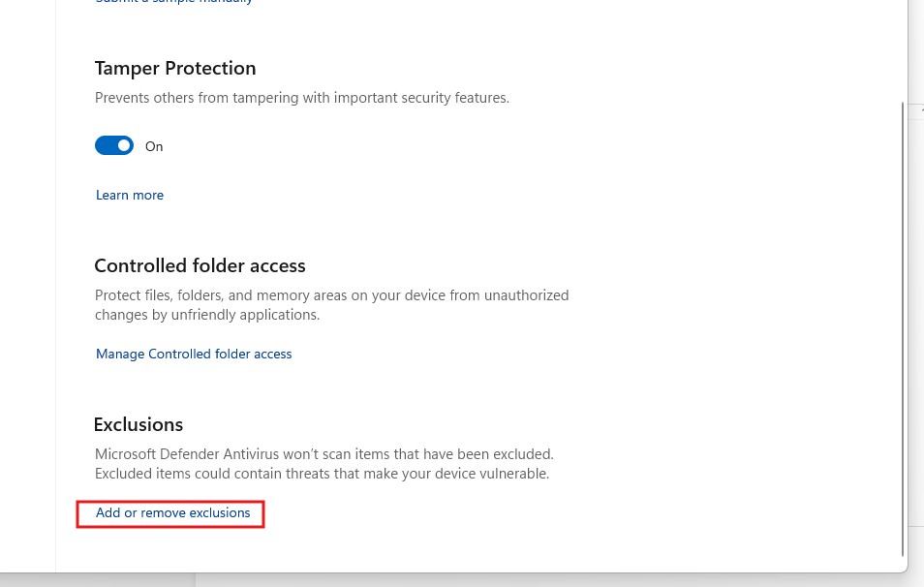Viewport: 924px width, 587px height.
Task: Click the changes by unfriendly applications line
Action: click(207, 315)
